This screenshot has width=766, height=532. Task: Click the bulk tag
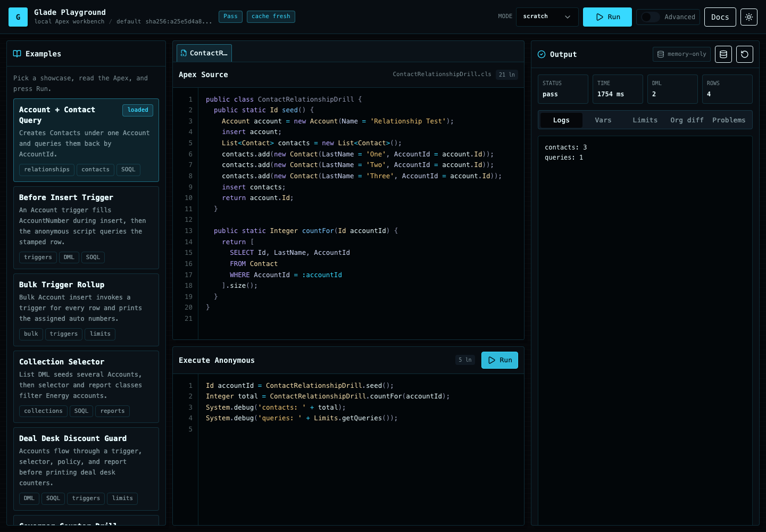tap(31, 334)
